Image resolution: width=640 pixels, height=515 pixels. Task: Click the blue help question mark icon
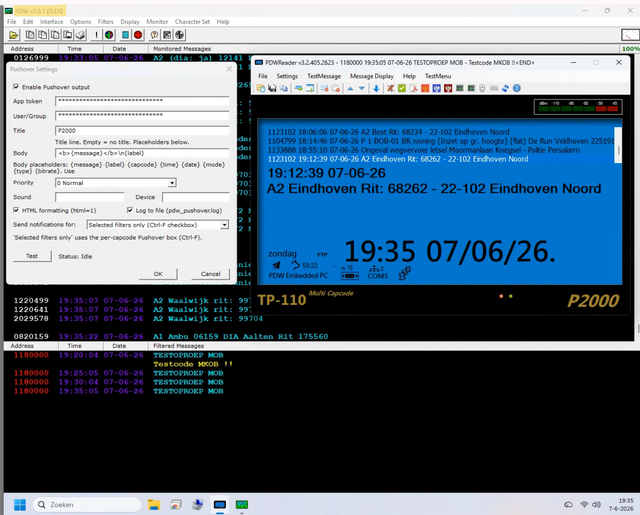(x=517, y=88)
